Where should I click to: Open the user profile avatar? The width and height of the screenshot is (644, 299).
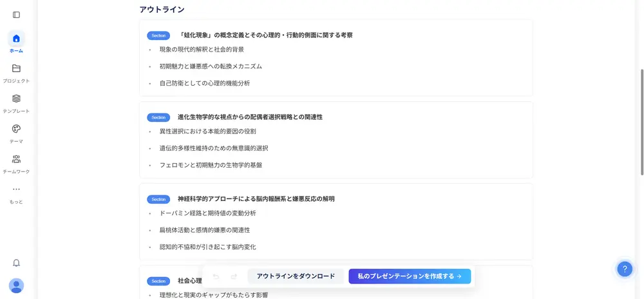(17, 285)
